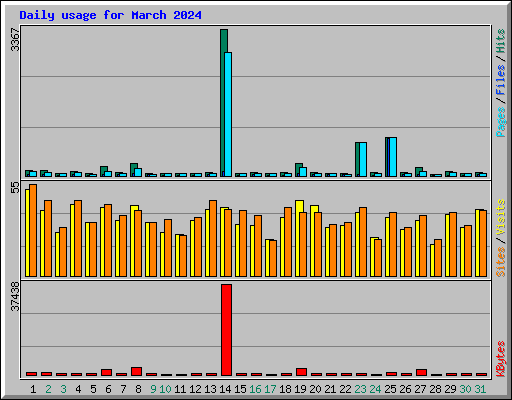The width and height of the screenshot is (512, 400).
Task: Click the 55 axis label
Action: point(15,188)
